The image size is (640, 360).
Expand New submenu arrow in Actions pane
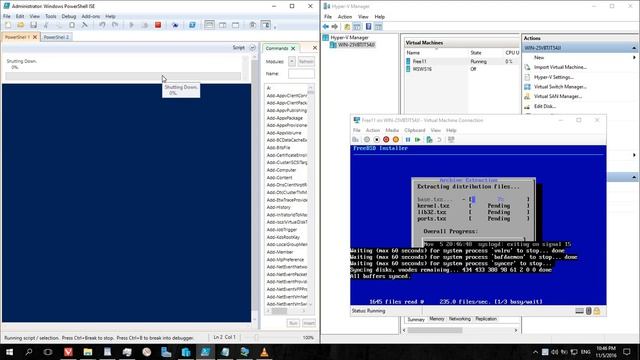(x=634, y=58)
